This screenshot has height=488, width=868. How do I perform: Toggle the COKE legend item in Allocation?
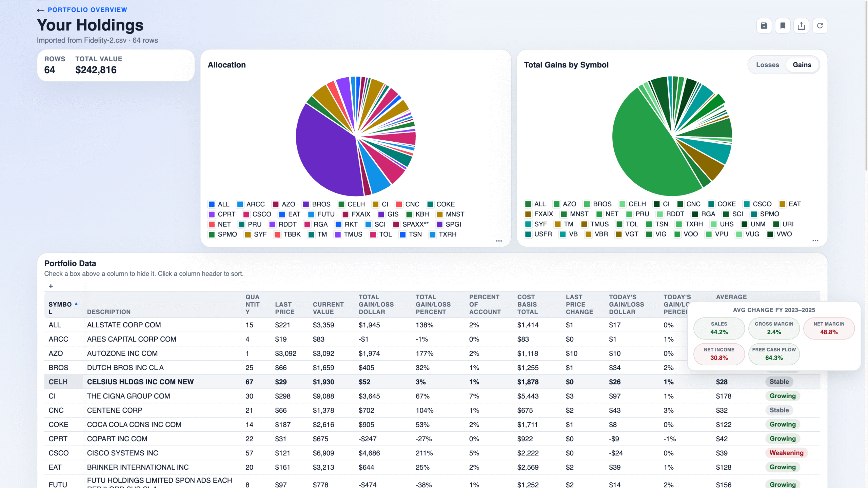pos(441,204)
